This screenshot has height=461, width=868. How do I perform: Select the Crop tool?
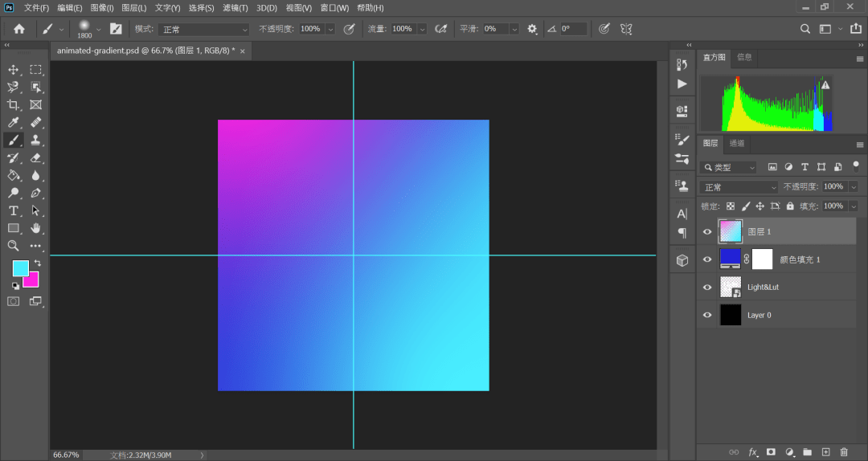point(14,104)
